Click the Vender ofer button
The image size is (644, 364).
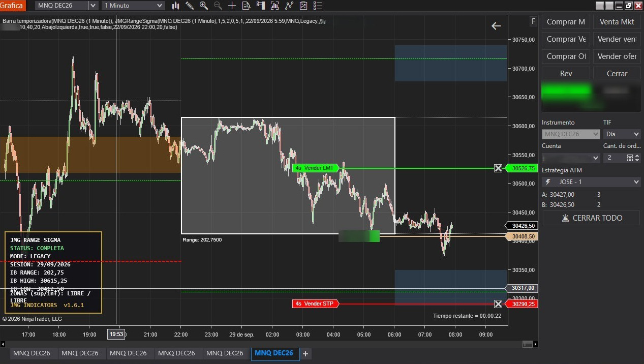(617, 56)
